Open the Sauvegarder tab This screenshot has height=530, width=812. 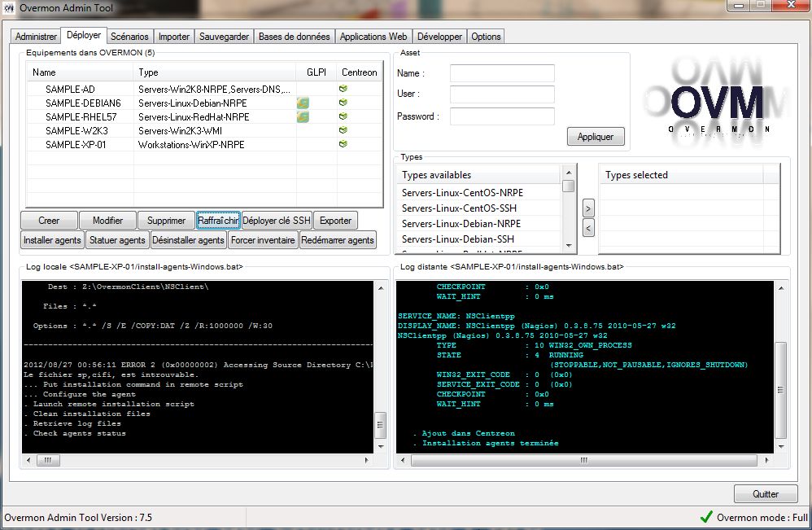coord(225,37)
